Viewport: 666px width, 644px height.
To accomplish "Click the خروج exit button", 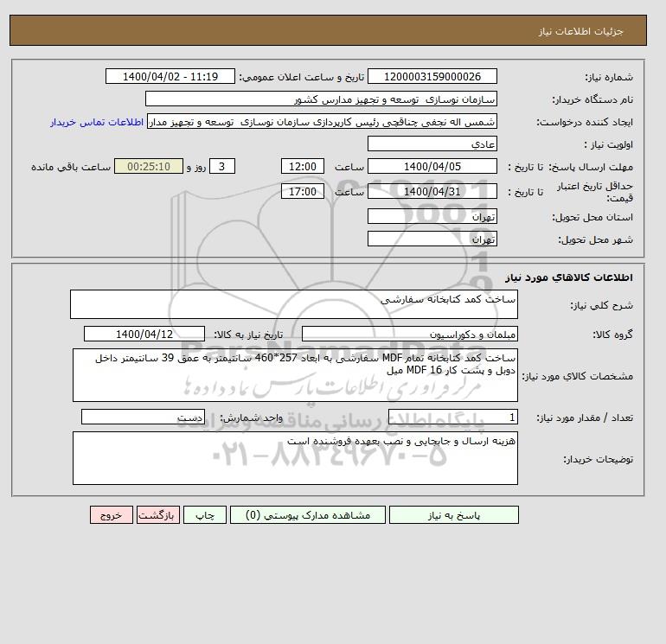I will (112, 515).
